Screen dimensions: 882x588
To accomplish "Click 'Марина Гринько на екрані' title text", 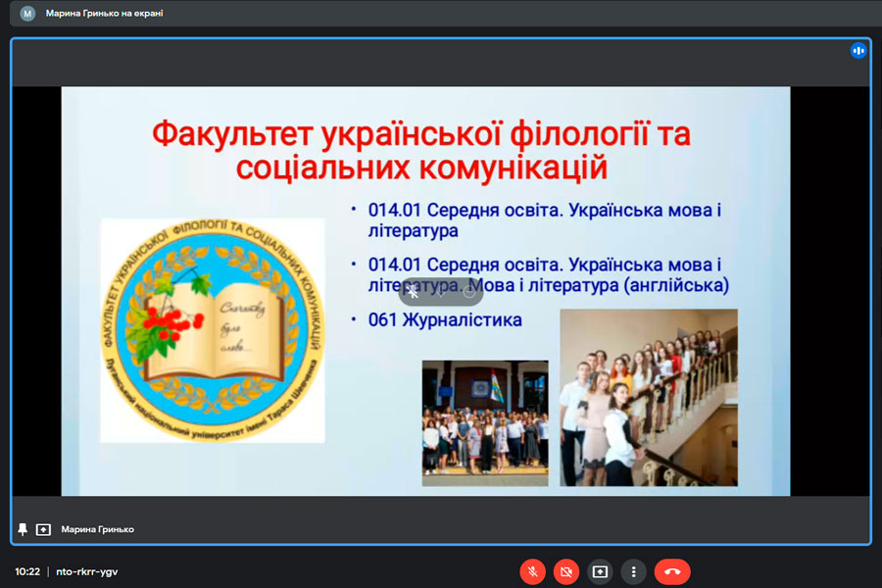I will 104,14.
